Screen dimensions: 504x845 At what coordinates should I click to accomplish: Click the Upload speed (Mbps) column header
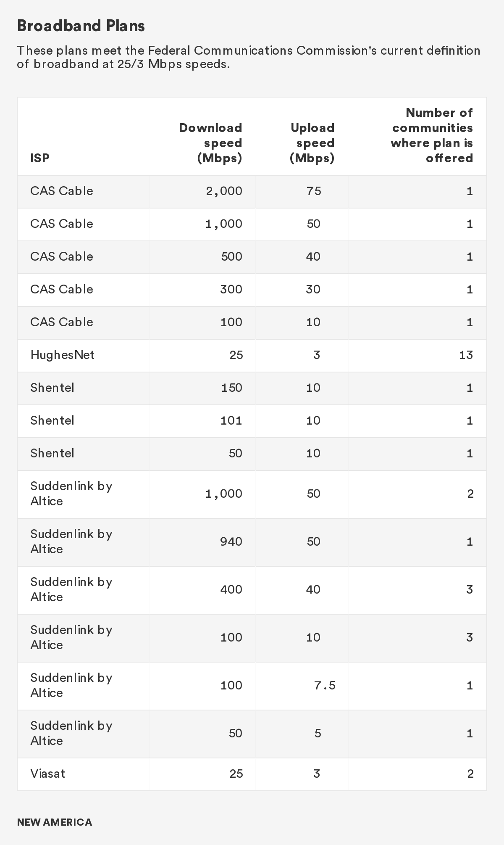[312, 143]
